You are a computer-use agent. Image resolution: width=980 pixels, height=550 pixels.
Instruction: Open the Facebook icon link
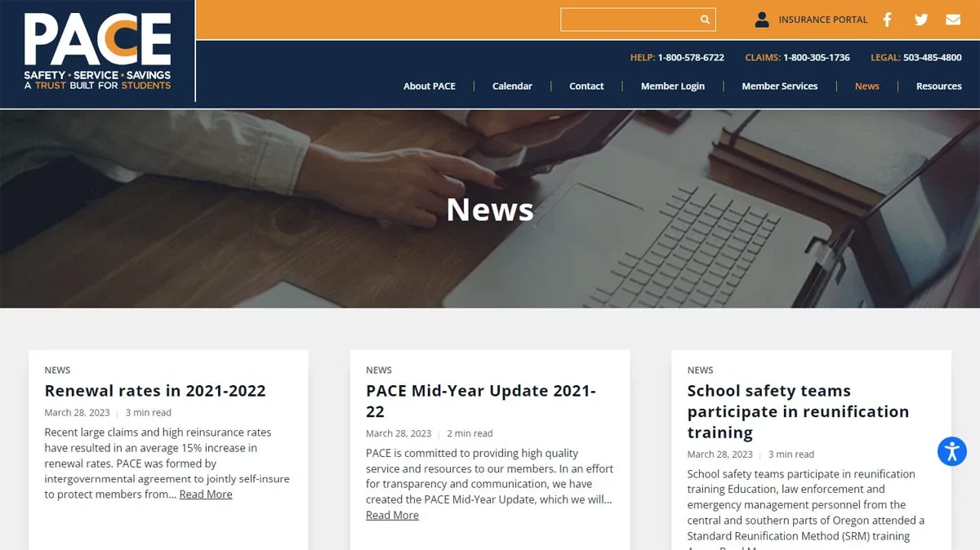point(888,20)
